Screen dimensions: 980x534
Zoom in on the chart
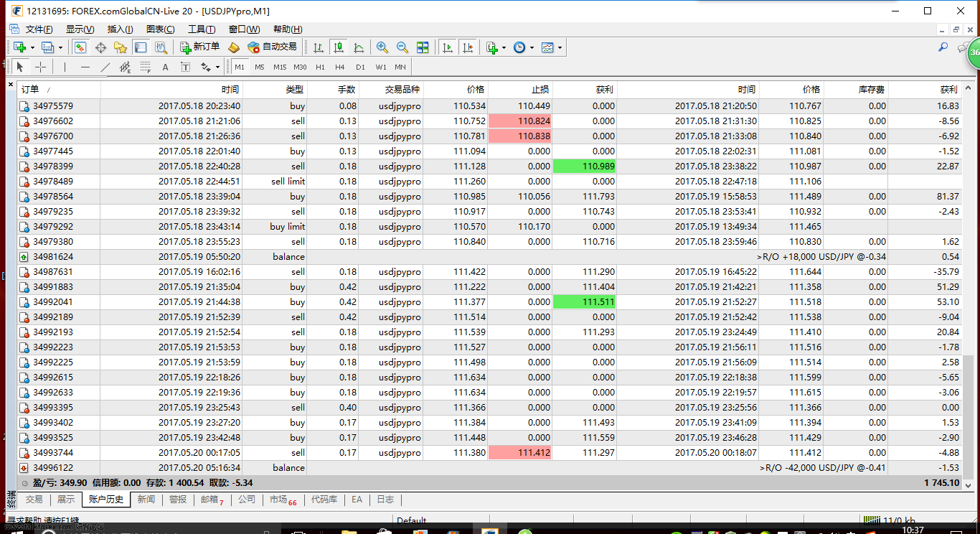[x=382, y=47]
